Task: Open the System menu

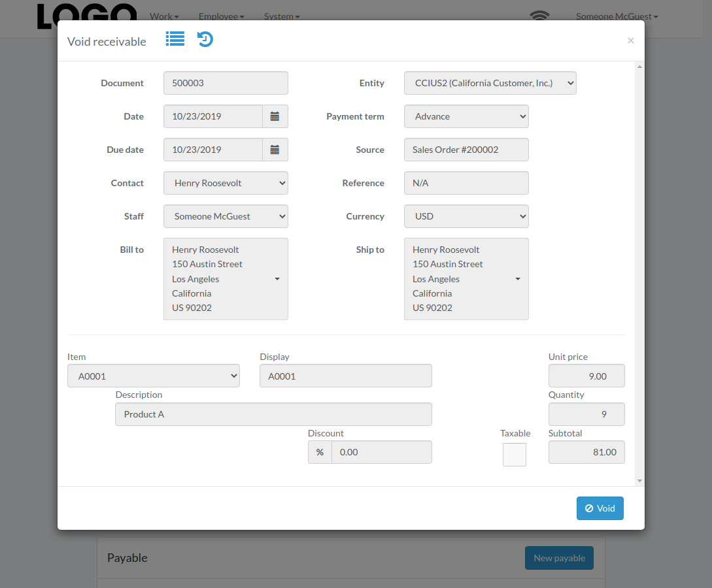Action: click(x=282, y=16)
